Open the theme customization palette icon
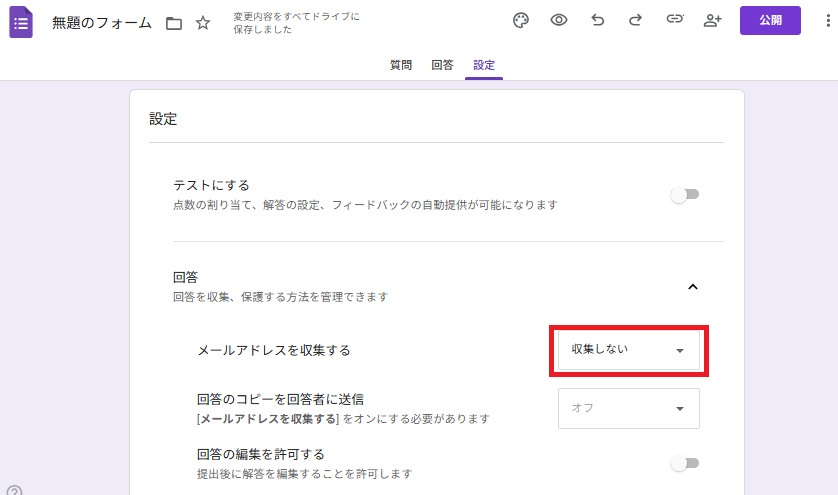Screen dimensions: 838x495 click(x=521, y=20)
